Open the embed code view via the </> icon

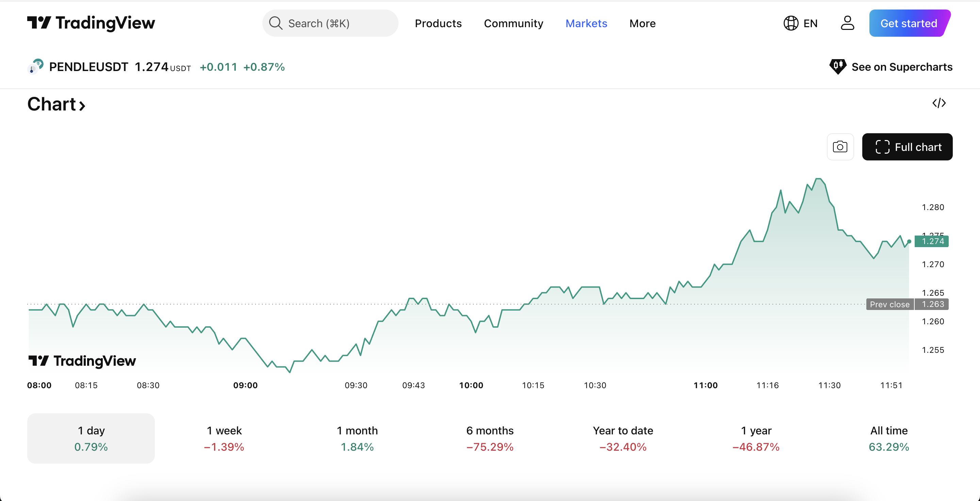click(939, 103)
